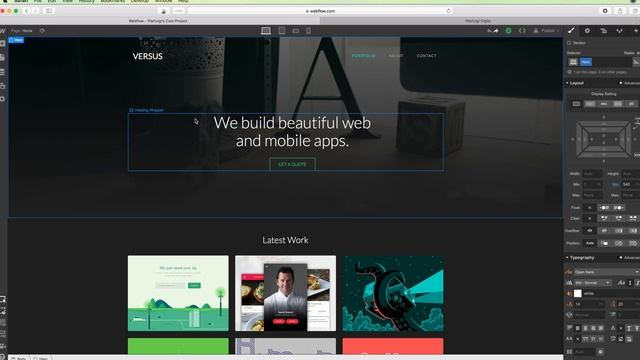Select the second display setting option

coord(590,104)
